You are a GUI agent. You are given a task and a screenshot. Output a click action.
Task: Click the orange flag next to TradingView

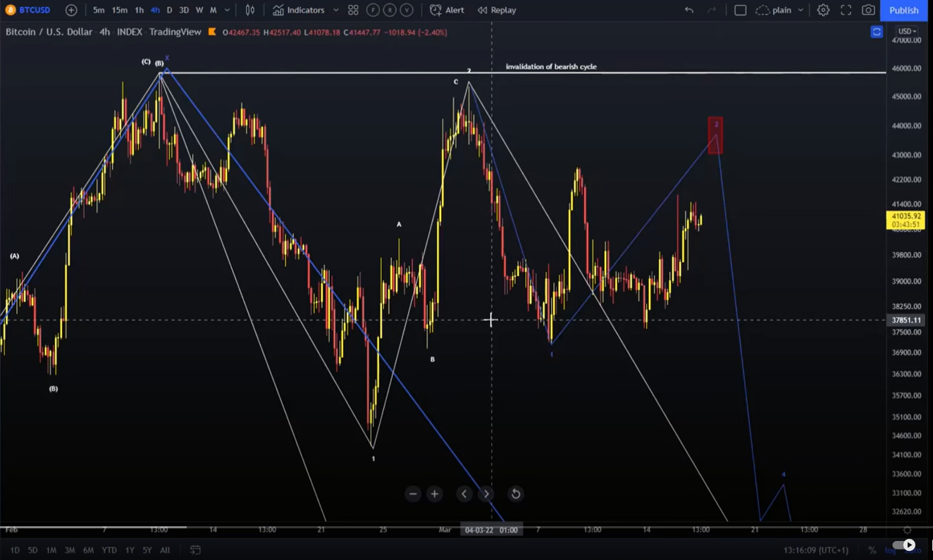coord(212,32)
